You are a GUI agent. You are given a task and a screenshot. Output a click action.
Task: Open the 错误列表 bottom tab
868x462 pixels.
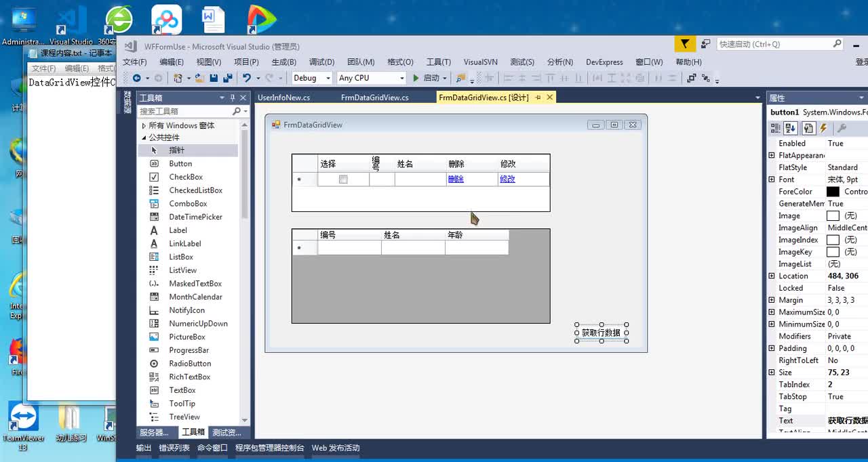[x=174, y=448]
